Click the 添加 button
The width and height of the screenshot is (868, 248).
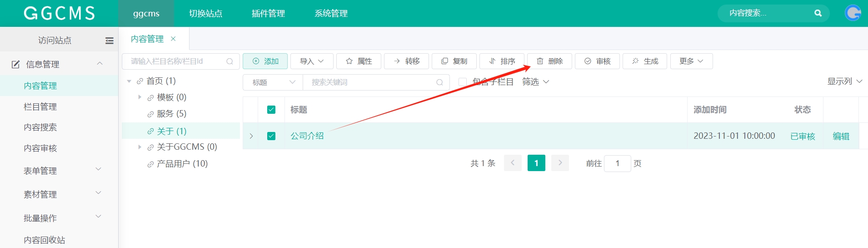265,61
